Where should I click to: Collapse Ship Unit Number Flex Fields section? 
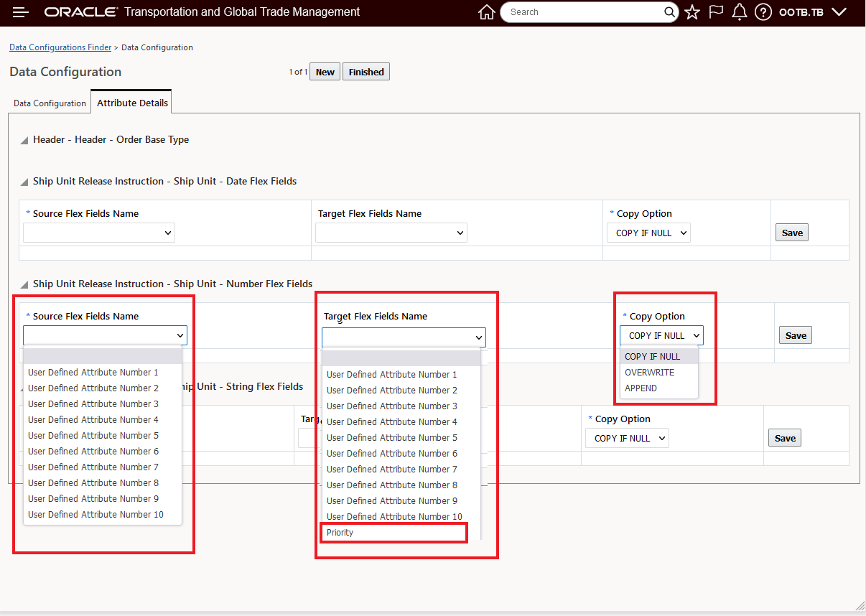[x=24, y=284]
